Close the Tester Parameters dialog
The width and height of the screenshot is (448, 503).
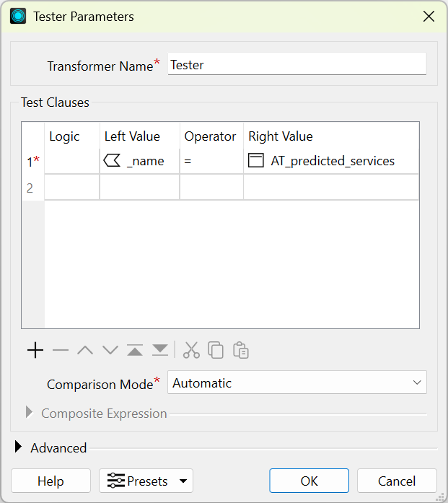click(x=429, y=16)
